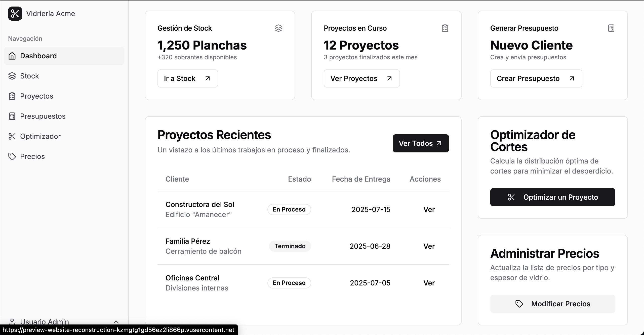Open Proyectos via its clipboard icon
The image size is (644, 335).
click(x=12, y=96)
